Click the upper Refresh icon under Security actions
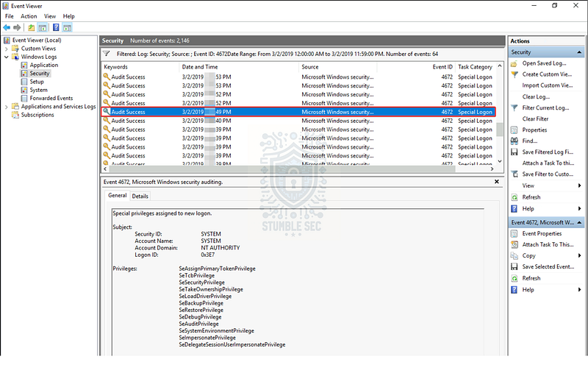This screenshot has width=588, height=365. pos(514,197)
